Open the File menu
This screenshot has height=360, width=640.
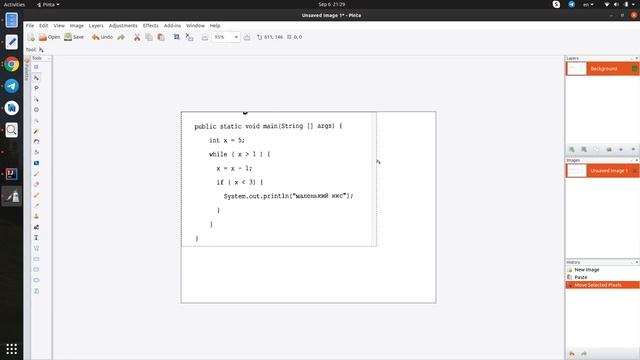click(x=30, y=26)
